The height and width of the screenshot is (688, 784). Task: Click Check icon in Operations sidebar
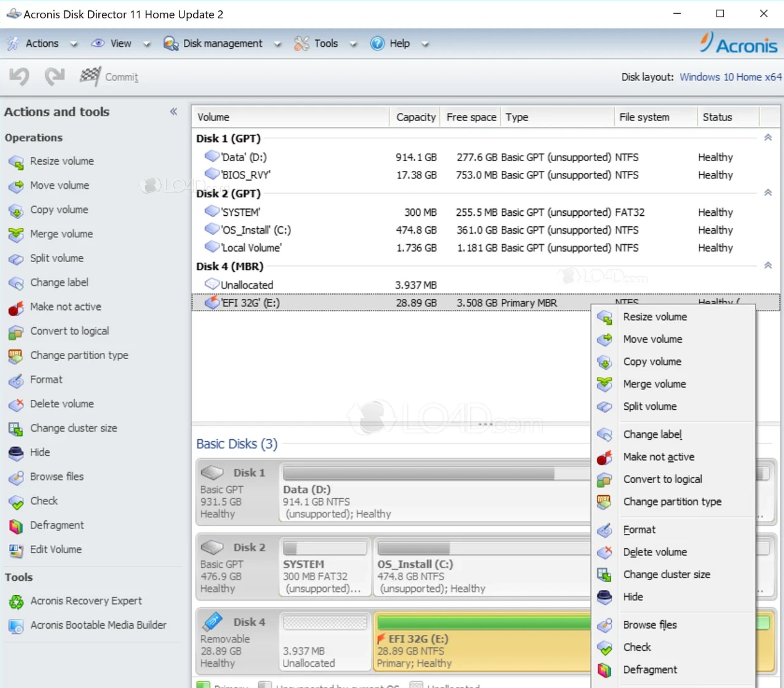click(16, 502)
